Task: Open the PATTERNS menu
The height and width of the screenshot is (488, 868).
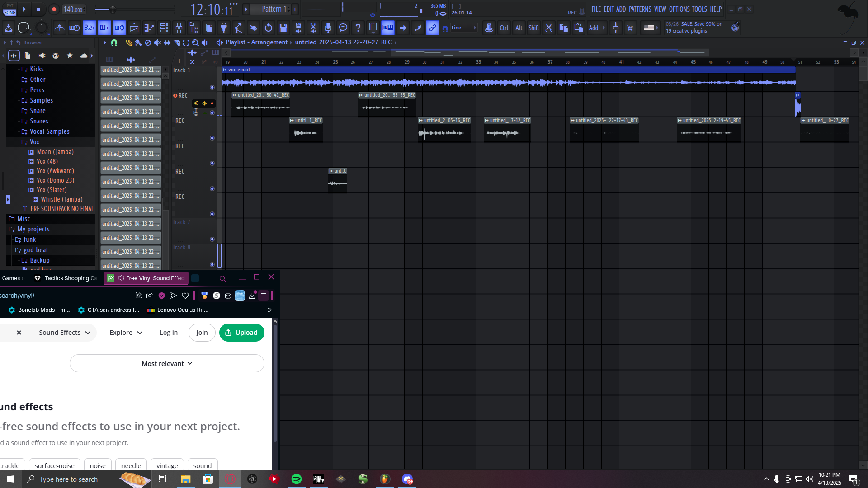Action: click(640, 9)
